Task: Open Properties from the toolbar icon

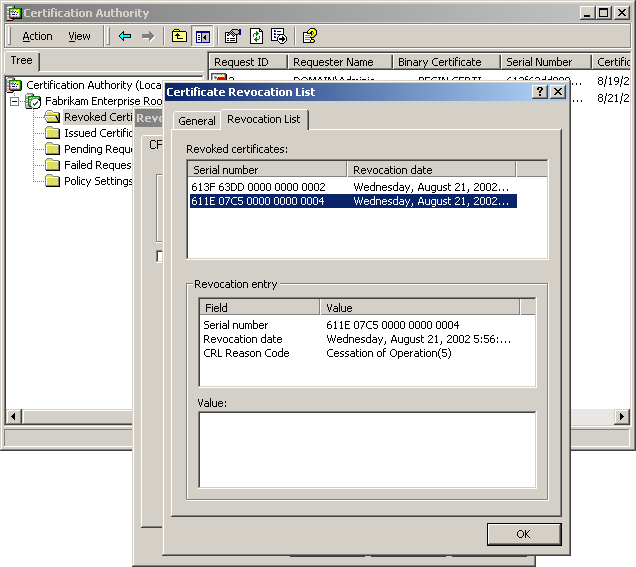Action: point(233,36)
